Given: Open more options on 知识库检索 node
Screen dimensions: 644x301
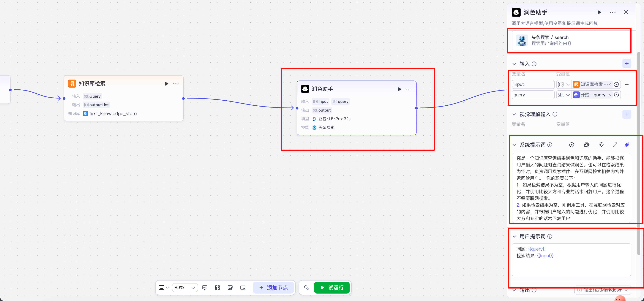Looking at the screenshot, I should [x=176, y=84].
